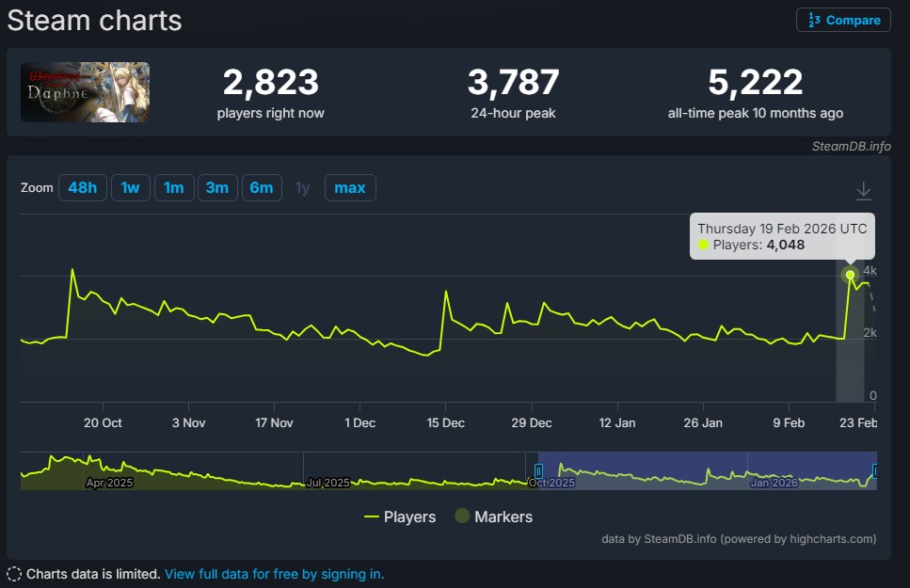The height and width of the screenshot is (588, 910).
Task: Click the SteamDB.info credit text
Action: (x=851, y=146)
